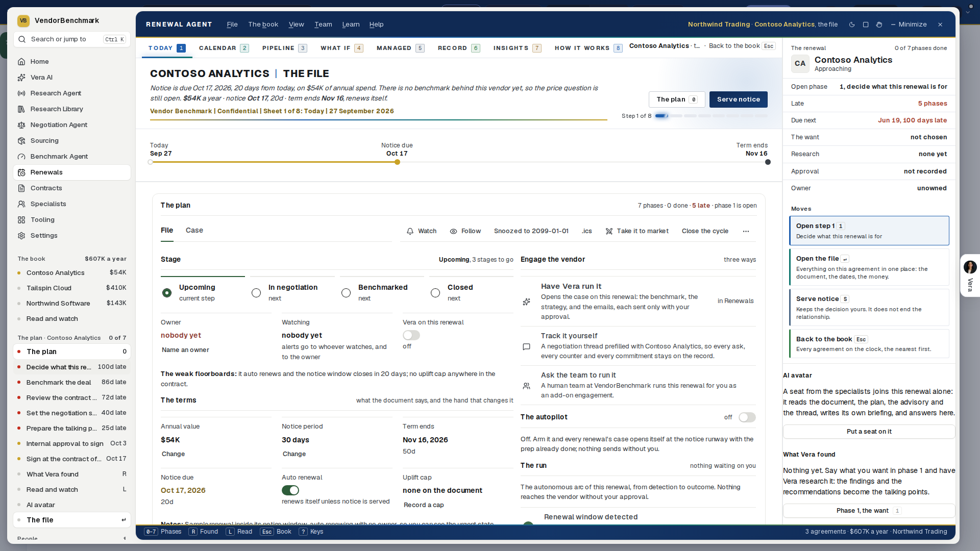Open Tooling grid icon in sidebar
The height and width of the screenshot is (551, 980).
[21, 219]
